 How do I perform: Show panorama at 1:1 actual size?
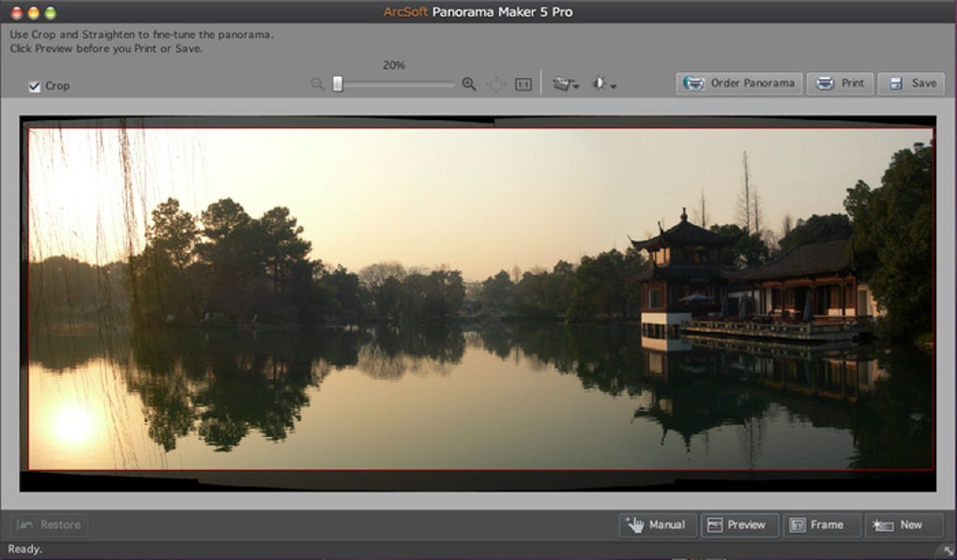click(x=523, y=84)
